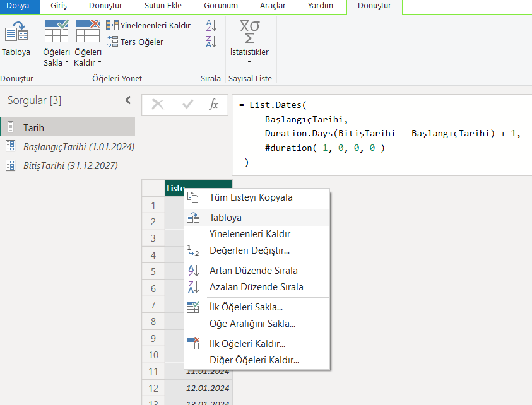
Task: Click the Tarih list query icon
Action: point(11,127)
